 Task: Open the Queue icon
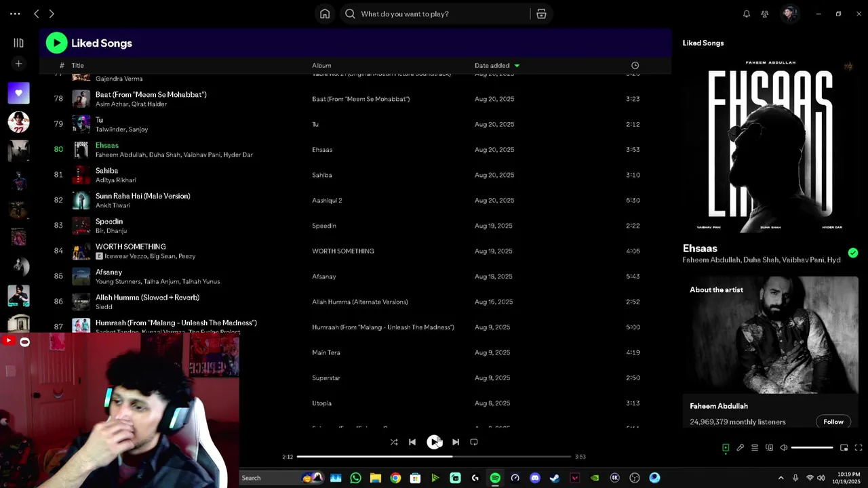point(755,447)
